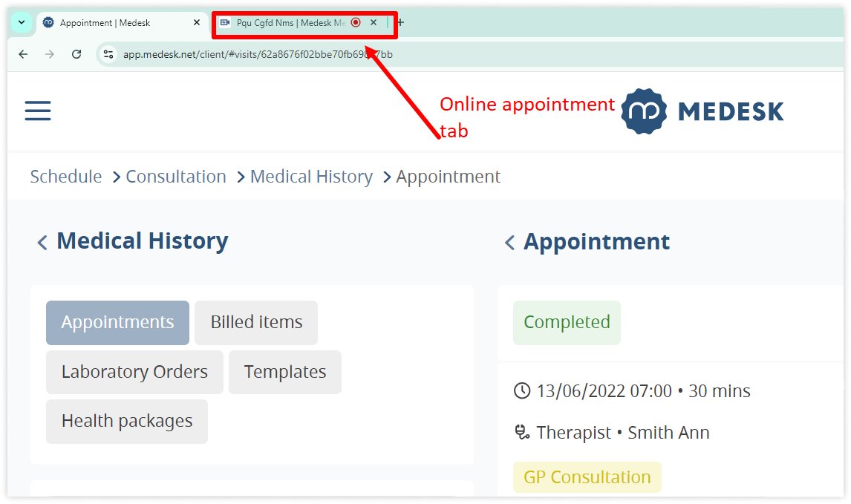This screenshot has width=851, height=504.
Task: Collapse the Medical History panel with its back chevron
Action: tap(42, 241)
